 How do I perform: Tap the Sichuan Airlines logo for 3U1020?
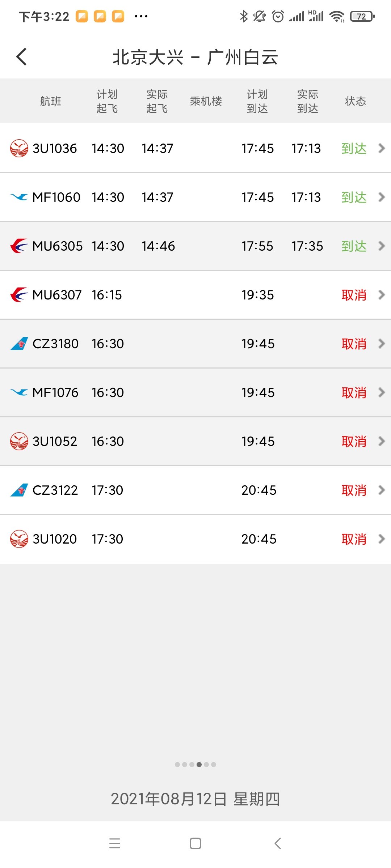coord(19,539)
